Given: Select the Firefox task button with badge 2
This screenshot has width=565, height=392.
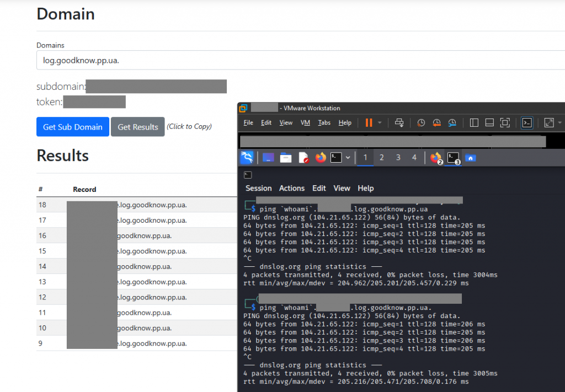Looking at the screenshot, I should pos(436,158).
